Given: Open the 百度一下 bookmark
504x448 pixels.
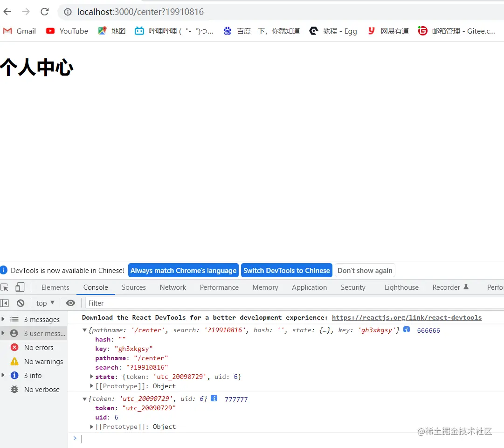Looking at the screenshot, I should (x=261, y=31).
